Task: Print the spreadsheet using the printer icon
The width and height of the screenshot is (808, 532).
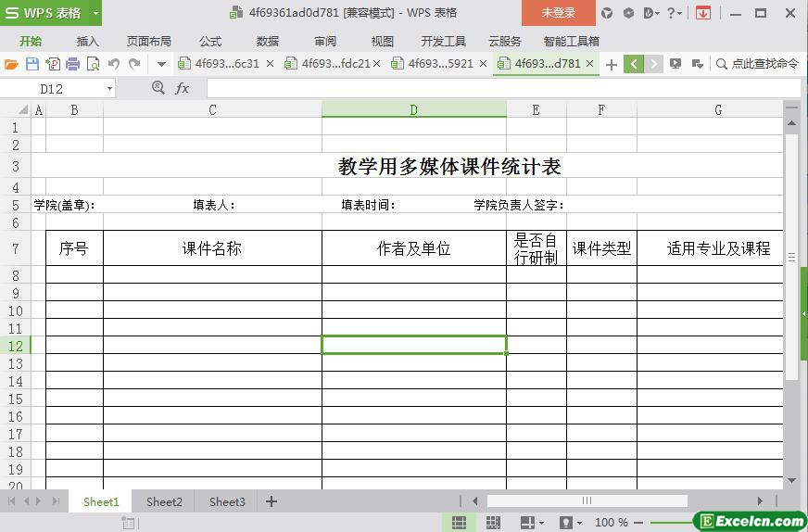Action: 72,64
